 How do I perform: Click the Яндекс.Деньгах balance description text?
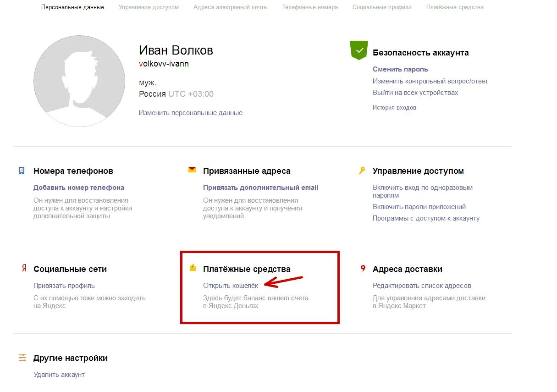click(256, 302)
